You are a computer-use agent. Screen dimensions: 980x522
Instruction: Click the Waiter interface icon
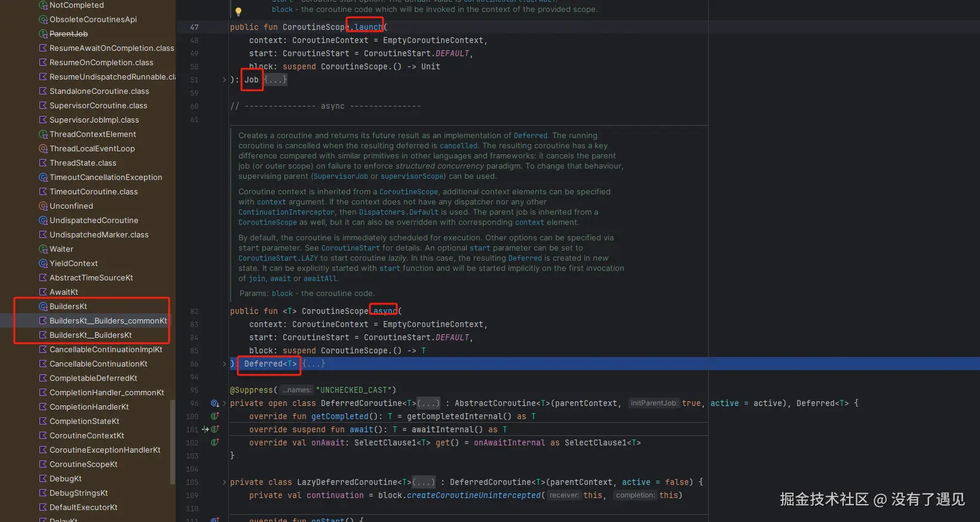coord(43,249)
